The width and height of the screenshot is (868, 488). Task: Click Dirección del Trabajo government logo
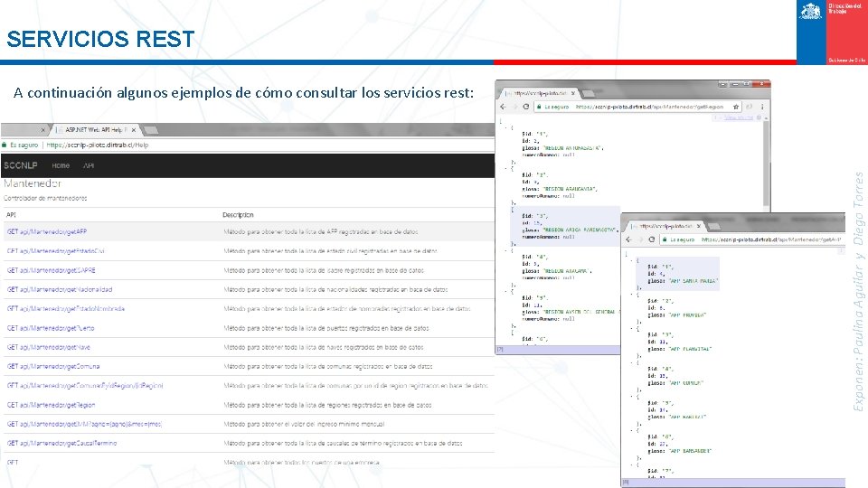[x=832, y=33]
